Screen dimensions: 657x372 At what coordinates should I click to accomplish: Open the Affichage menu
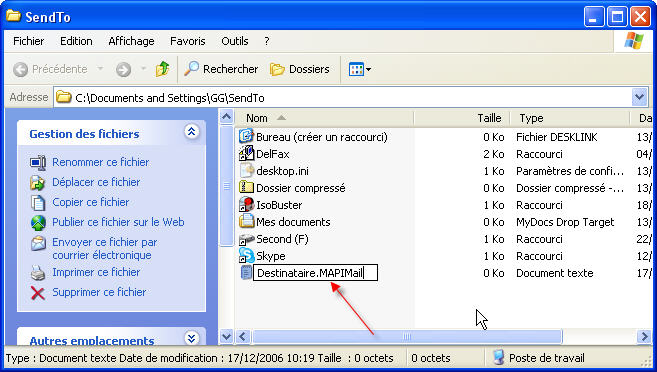[131, 41]
